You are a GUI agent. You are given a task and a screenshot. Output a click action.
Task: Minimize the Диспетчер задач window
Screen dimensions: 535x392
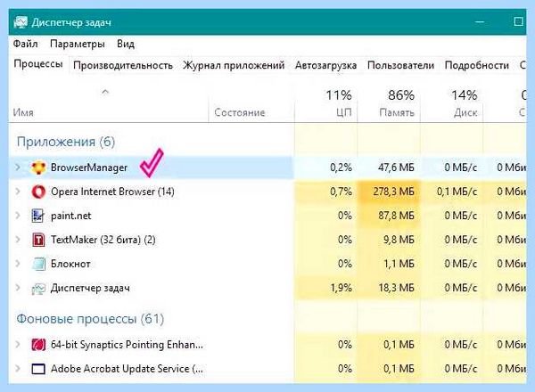pos(480,22)
